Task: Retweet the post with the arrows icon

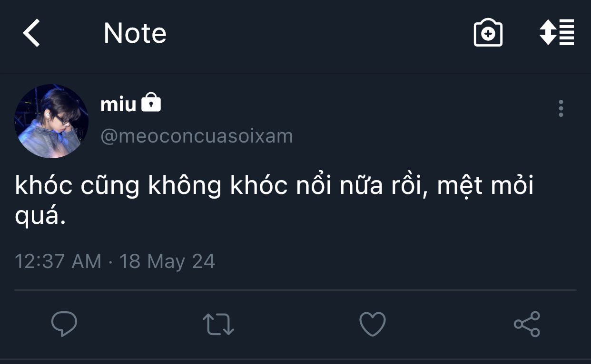Action: pyautogui.click(x=218, y=324)
